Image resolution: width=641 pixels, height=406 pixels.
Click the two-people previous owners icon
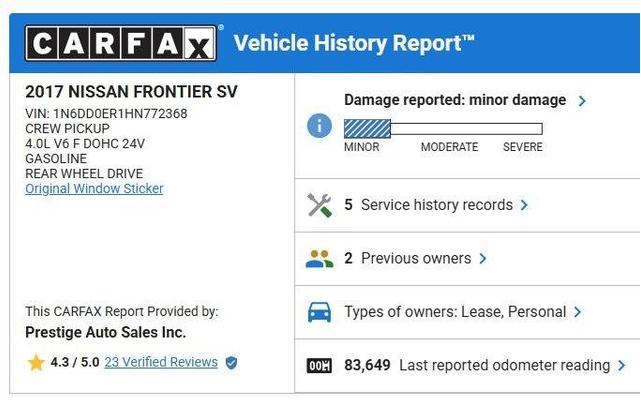pyautogui.click(x=319, y=259)
